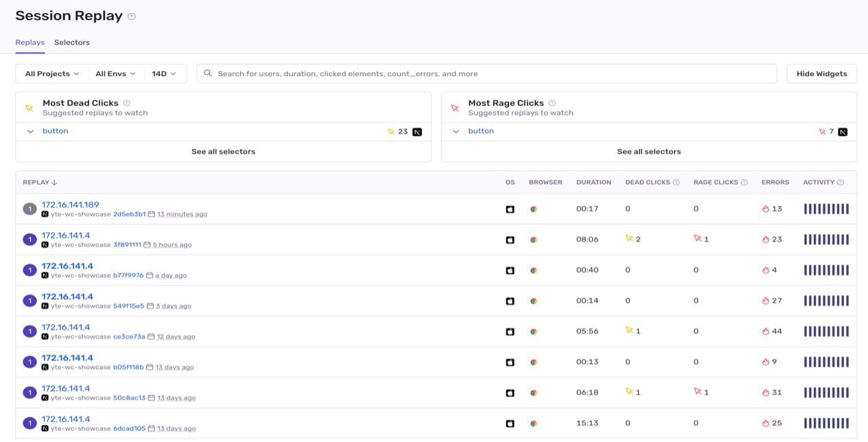
Task: Expand the button row in Most Dead Clicks
Action: tap(30, 132)
